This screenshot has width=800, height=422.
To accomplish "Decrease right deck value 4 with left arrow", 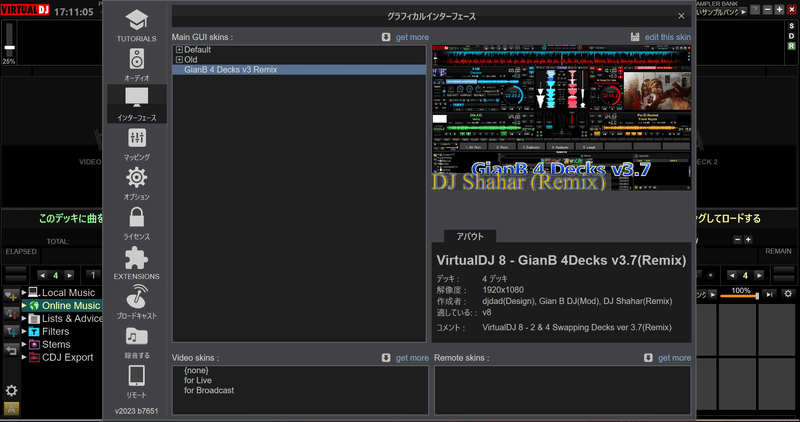I will (732, 276).
